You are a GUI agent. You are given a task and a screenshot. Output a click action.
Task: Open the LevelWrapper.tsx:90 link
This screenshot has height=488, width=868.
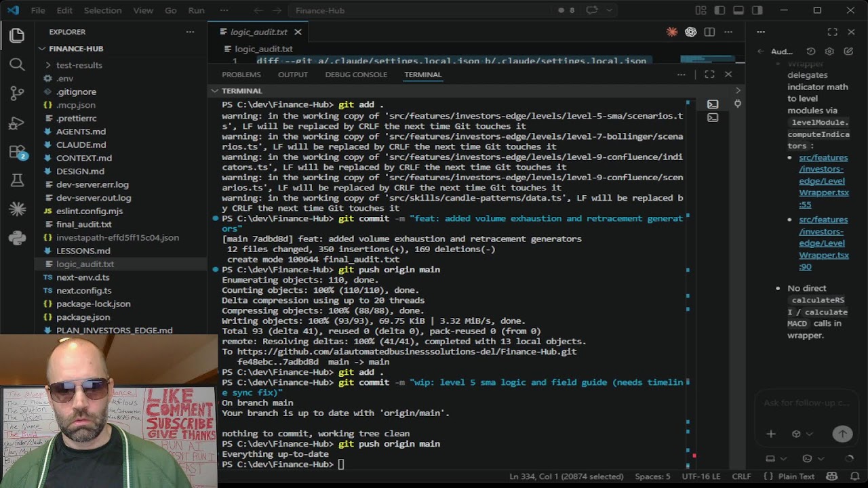tap(823, 243)
